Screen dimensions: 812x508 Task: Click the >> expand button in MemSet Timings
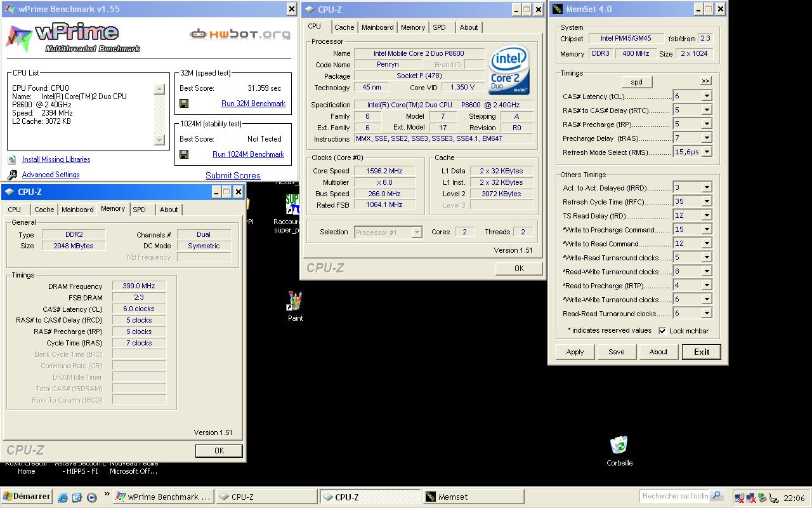pos(705,81)
